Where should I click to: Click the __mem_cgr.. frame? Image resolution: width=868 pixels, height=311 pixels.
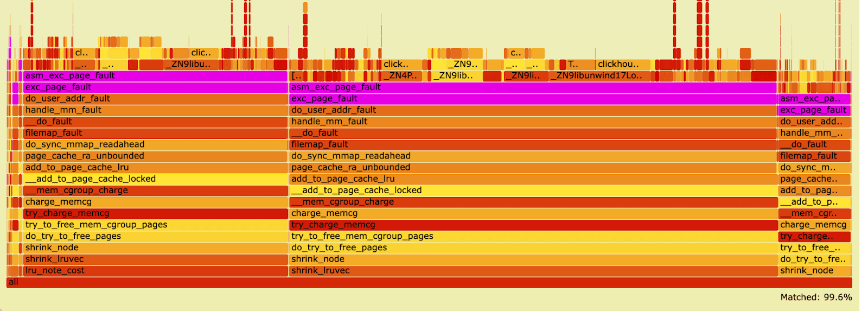[x=814, y=213]
